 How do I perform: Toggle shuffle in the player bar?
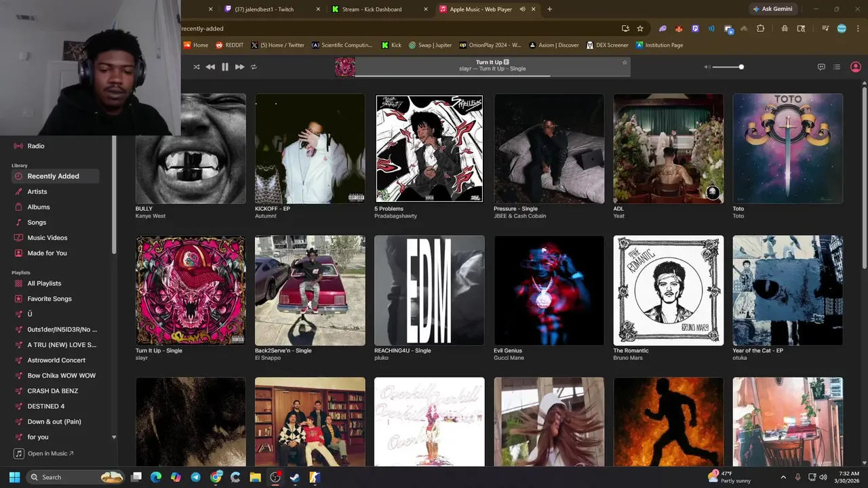(197, 67)
